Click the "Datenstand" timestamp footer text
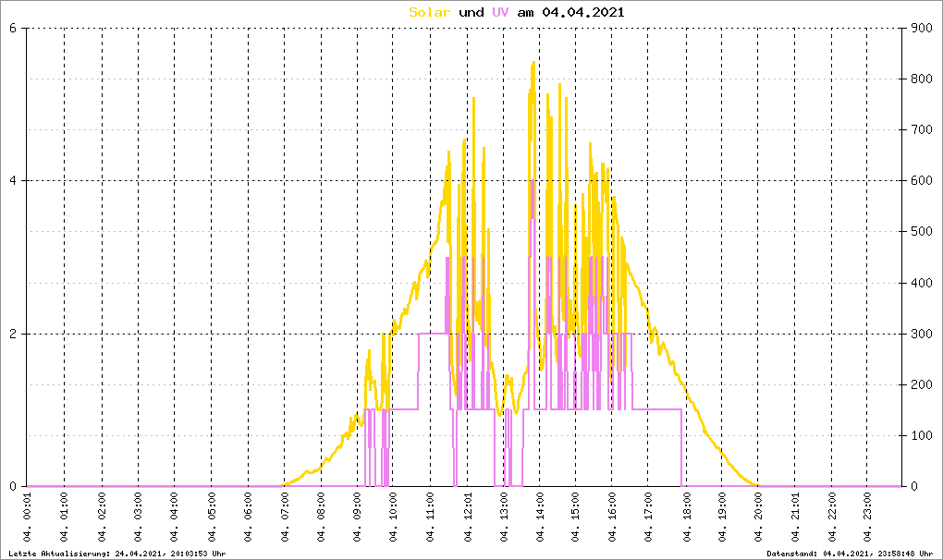Image resolution: width=943 pixels, height=560 pixels. click(850, 554)
